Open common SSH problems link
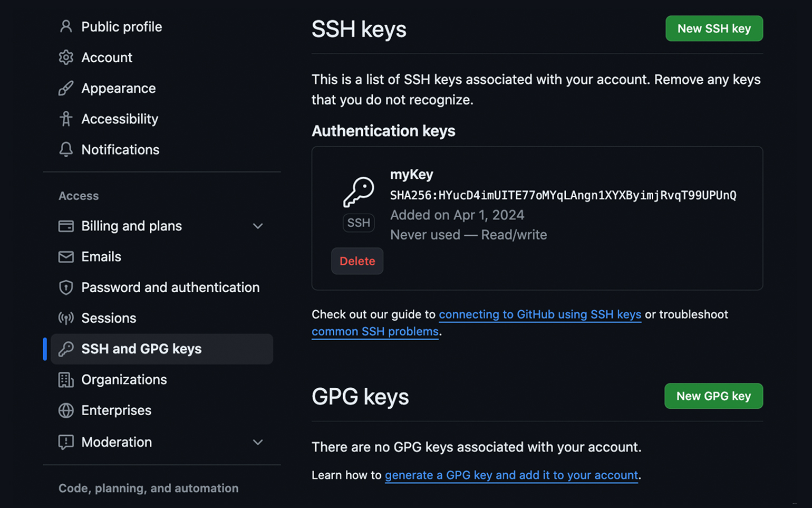812x508 pixels. point(375,331)
